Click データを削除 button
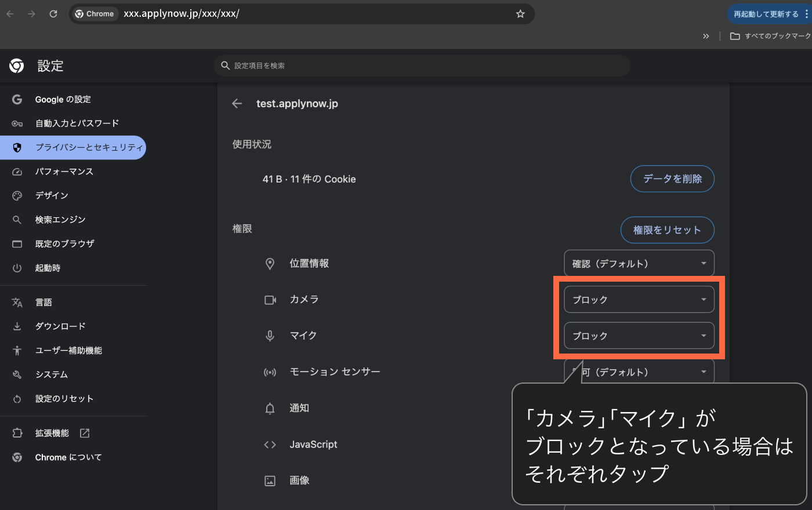 672,179
